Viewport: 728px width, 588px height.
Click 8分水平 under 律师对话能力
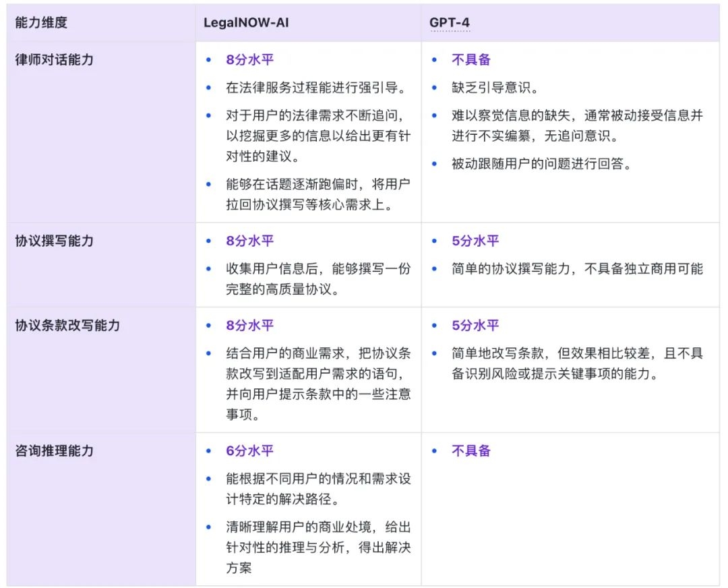click(x=250, y=59)
